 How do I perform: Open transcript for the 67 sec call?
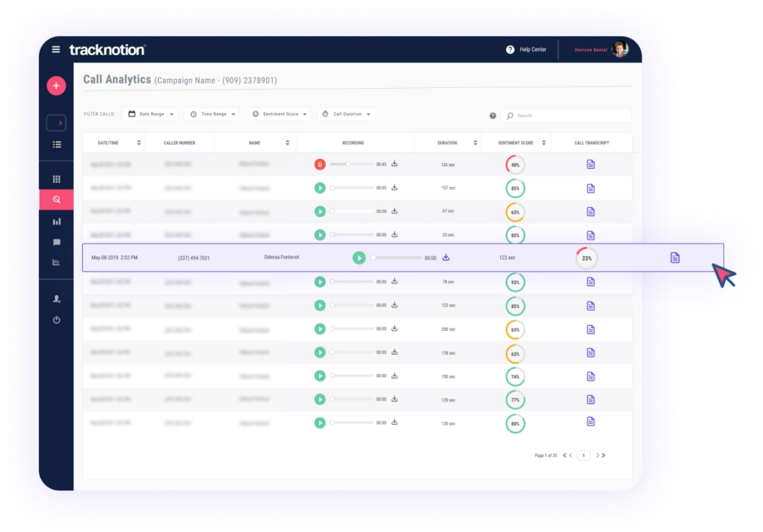click(x=591, y=212)
